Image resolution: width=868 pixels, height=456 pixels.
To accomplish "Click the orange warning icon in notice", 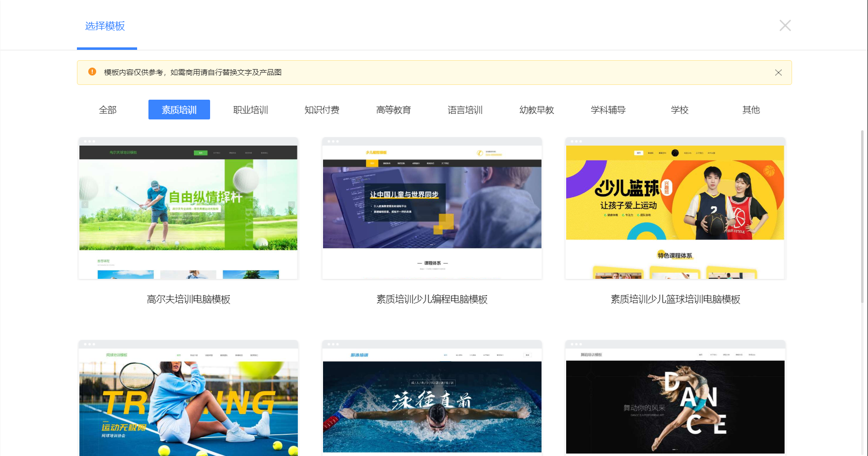I will 92,72.
